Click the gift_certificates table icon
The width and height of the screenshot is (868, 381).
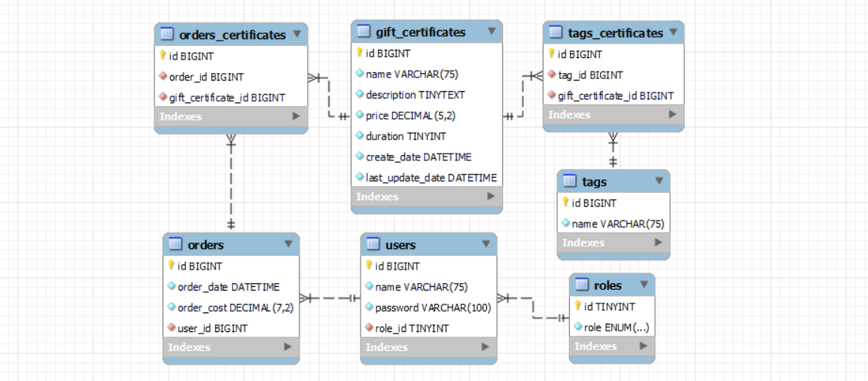(363, 32)
